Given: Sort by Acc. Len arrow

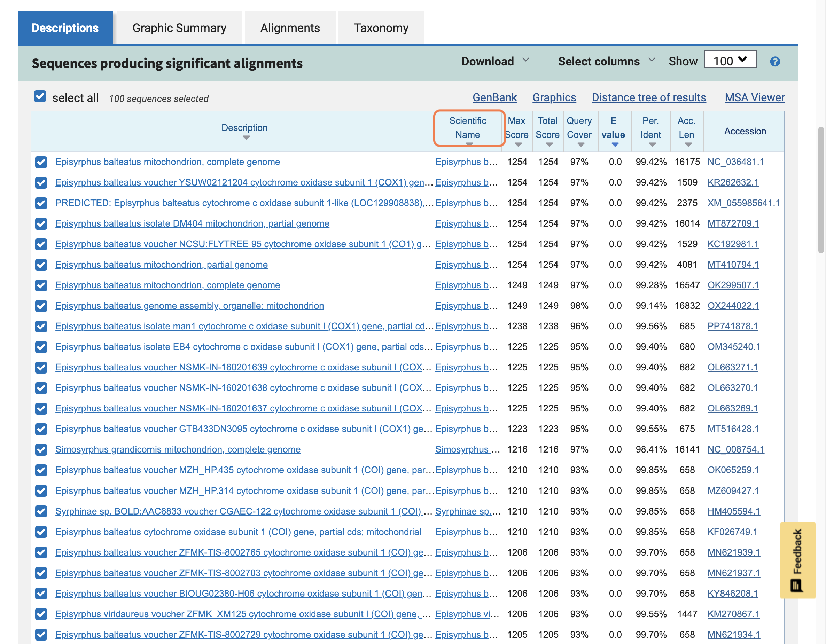Looking at the screenshot, I should tap(688, 144).
